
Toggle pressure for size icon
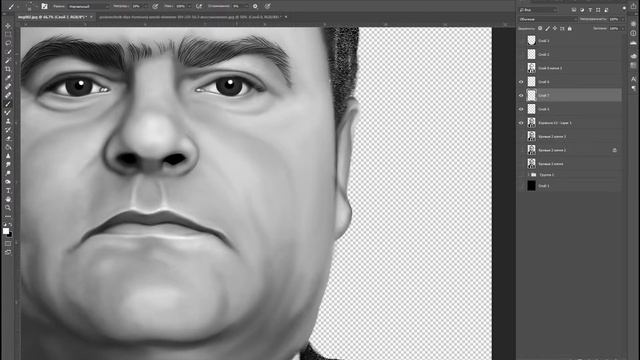(268, 6)
